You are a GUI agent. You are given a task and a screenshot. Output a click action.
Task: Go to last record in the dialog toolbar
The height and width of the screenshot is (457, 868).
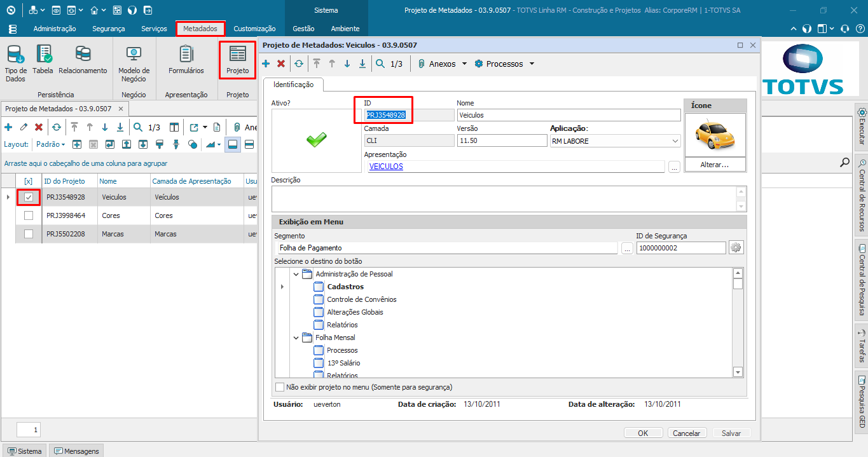[362, 64]
